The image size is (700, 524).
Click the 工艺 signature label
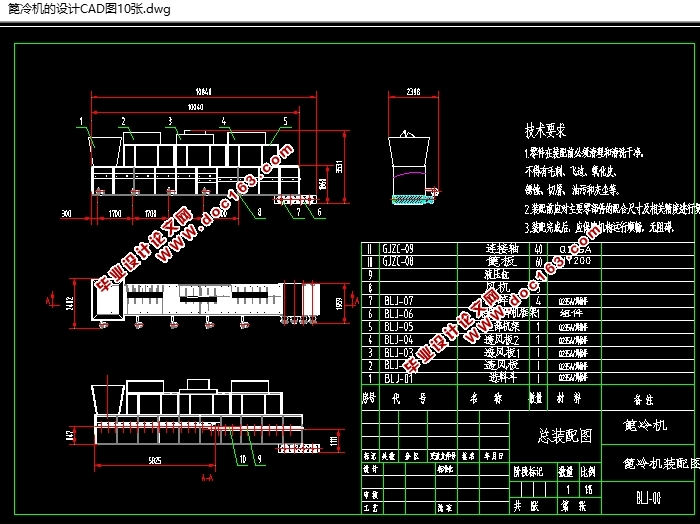[x=371, y=508]
